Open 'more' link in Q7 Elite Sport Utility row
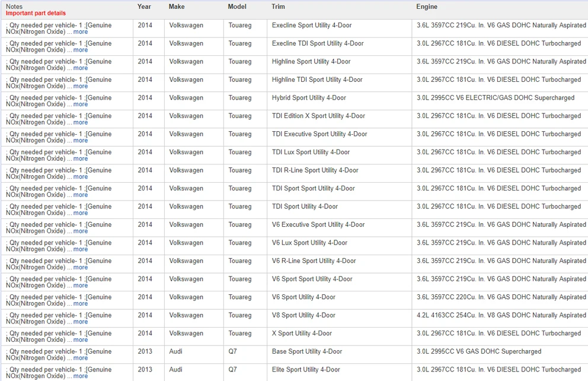The image size is (588, 381). (x=80, y=376)
